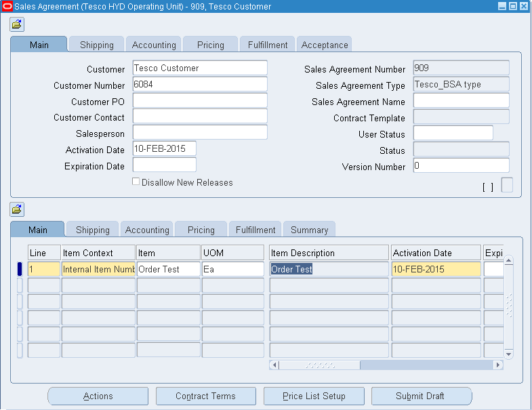Viewport: 532px width, 410px height.
Task: Toggle the Disallow New Releases checkbox
Action: [x=136, y=182]
